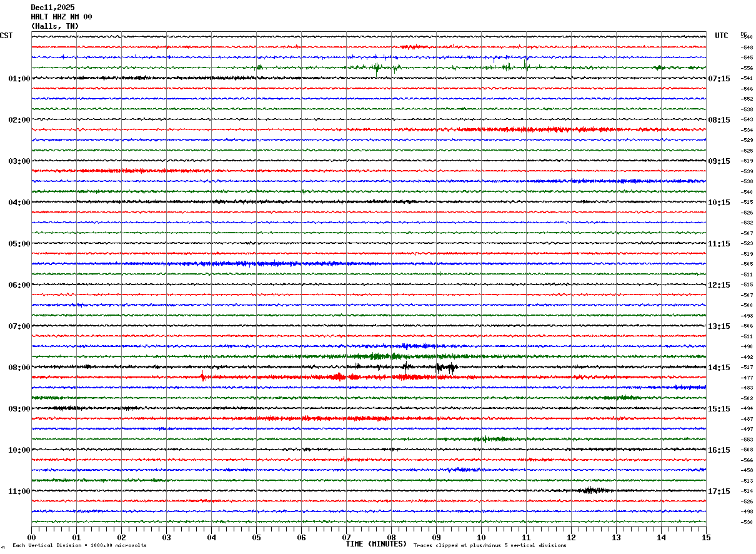Click minute tick label 05 on time axis
This screenshot has height=554, width=756.
click(256, 537)
